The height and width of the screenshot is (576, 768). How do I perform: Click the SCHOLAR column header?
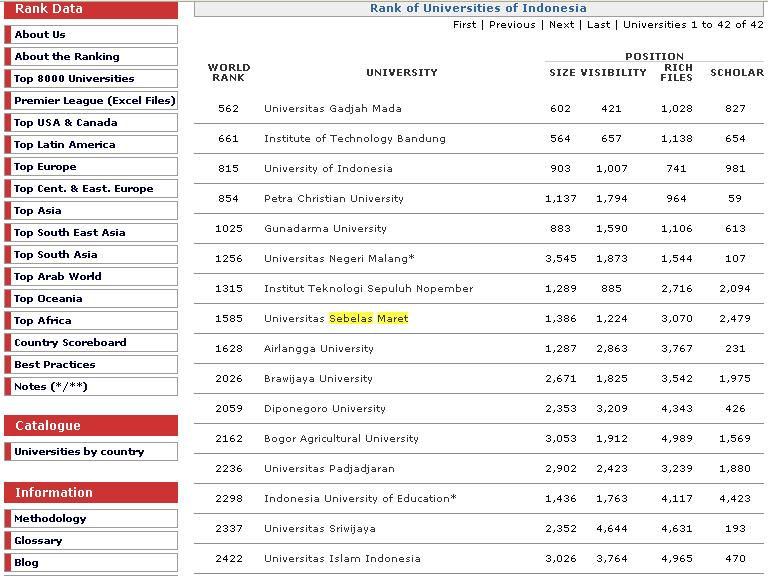737,72
